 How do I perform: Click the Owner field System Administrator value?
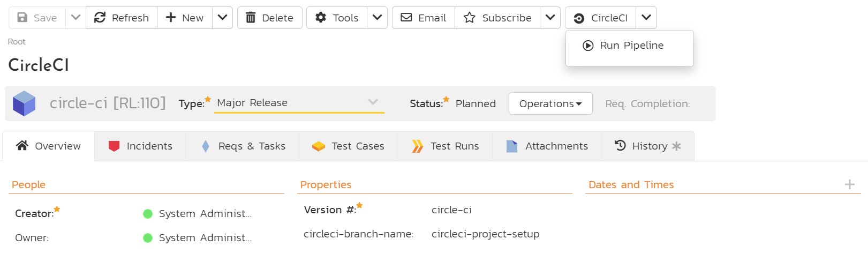205,237
